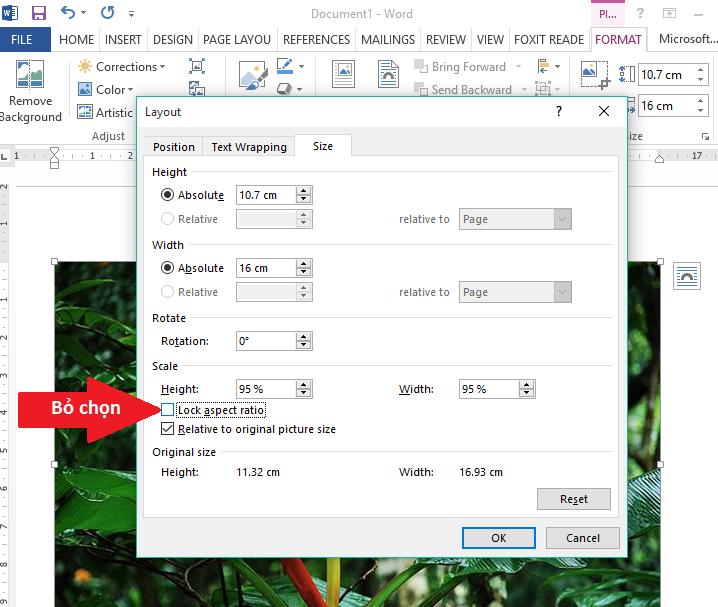Screen dimensions: 718x607
Task: Click the Change Picture icon
Action: point(197,88)
